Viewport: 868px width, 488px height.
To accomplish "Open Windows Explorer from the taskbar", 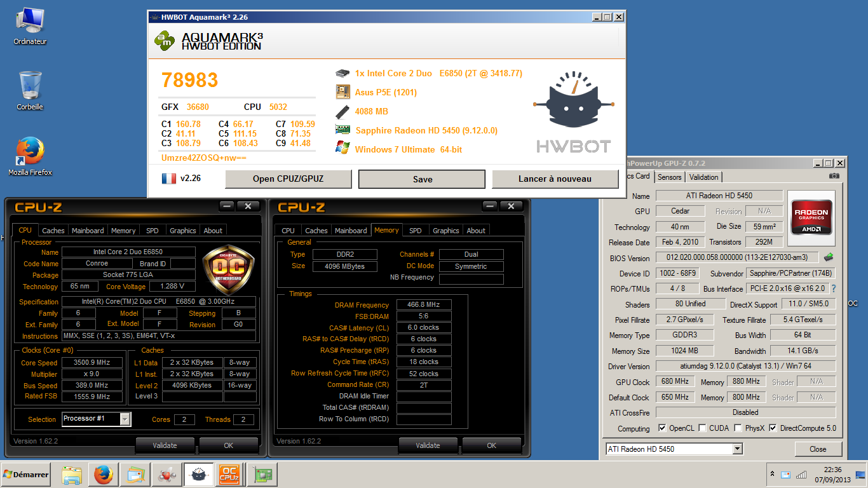I will pyautogui.click(x=72, y=475).
